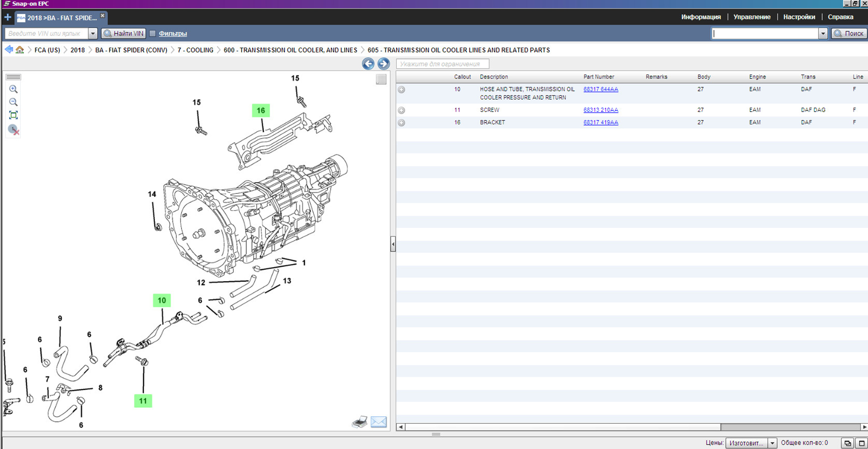The image size is (868, 449).
Task: Go to previous illustration arrow
Action: pyautogui.click(x=368, y=64)
